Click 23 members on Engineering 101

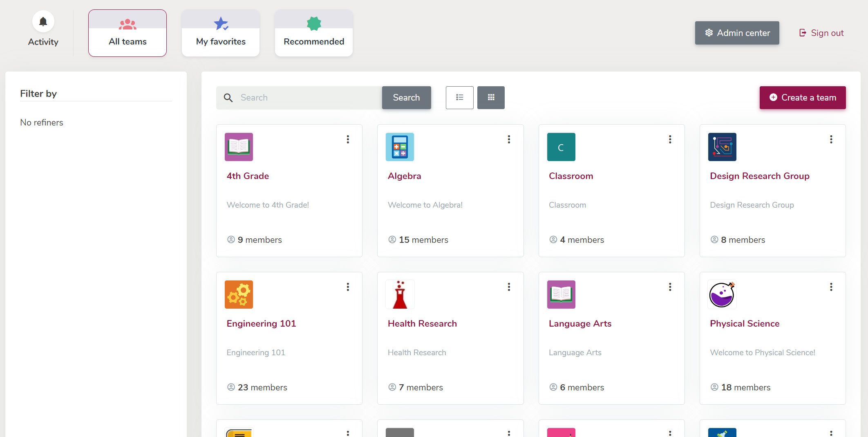pyautogui.click(x=257, y=388)
